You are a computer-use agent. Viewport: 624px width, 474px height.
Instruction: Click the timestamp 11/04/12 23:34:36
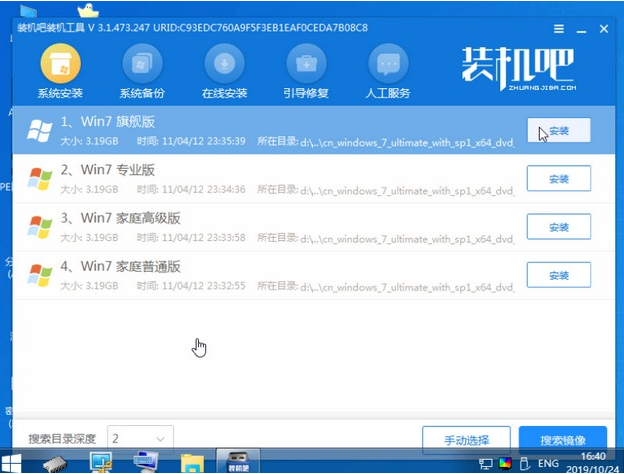[203, 189]
